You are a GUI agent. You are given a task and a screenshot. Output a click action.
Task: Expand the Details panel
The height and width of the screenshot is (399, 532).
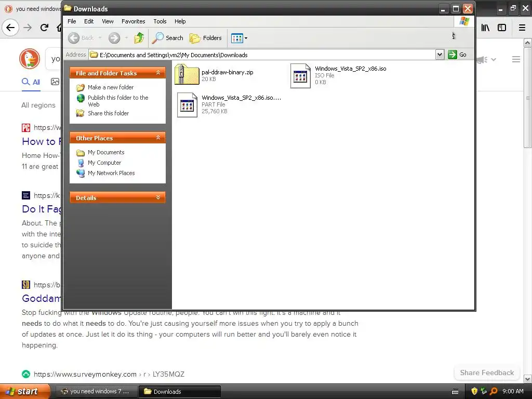(158, 197)
